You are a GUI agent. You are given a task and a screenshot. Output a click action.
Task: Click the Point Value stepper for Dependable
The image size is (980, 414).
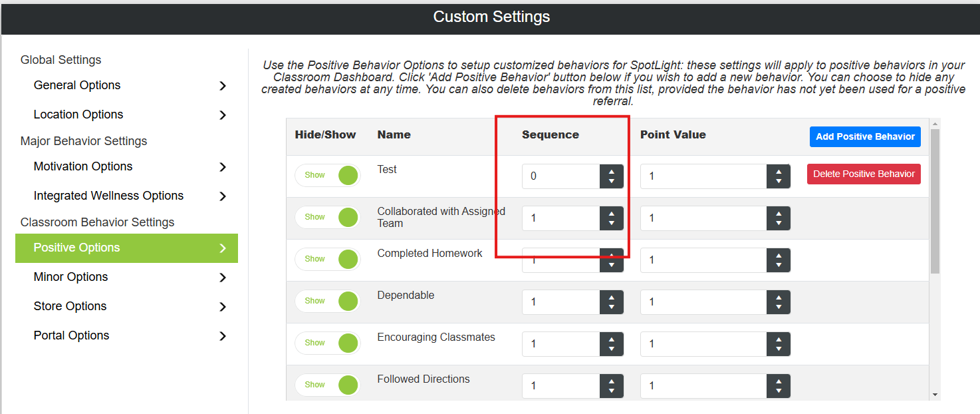(x=779, y=302)
